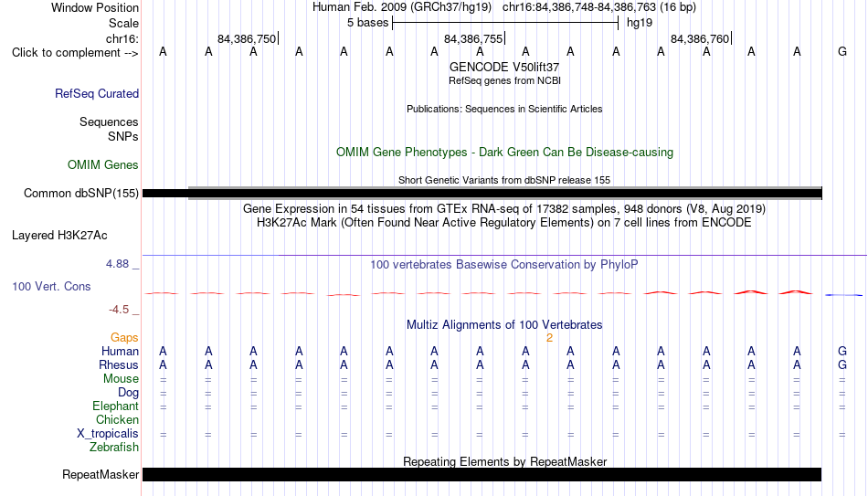The height and width of the screenshot is (496, 868).
Task: Click the 'SNPs' track label
Action: pos(123,136)
